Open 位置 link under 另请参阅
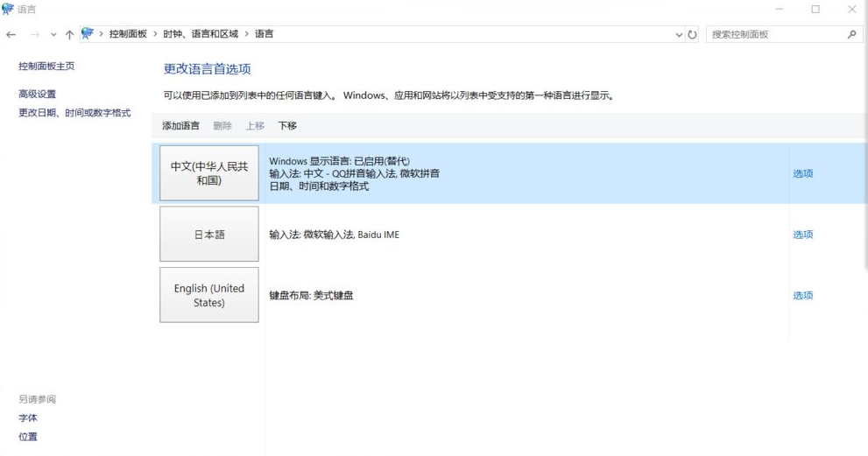This screenshot has height=456, width=868. 28,437
